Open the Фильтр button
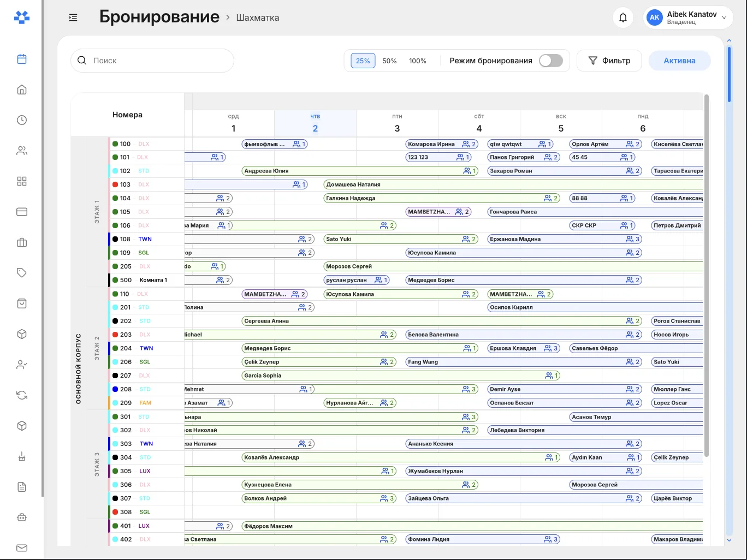Screen dimensions: 747x560 (609, 61)
